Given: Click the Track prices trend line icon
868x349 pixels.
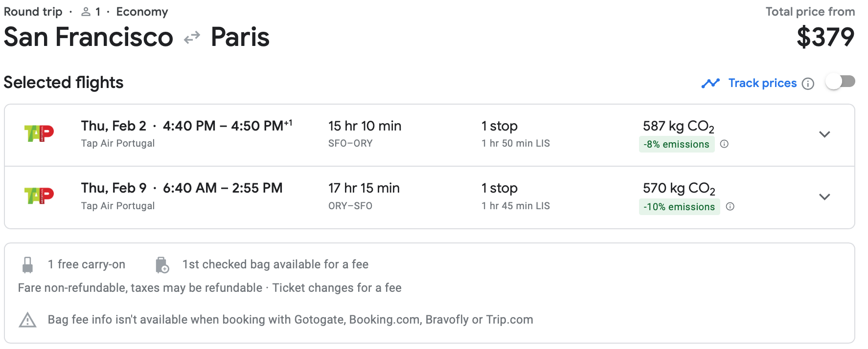Looking at the screenshot, I should click(710, 84).
